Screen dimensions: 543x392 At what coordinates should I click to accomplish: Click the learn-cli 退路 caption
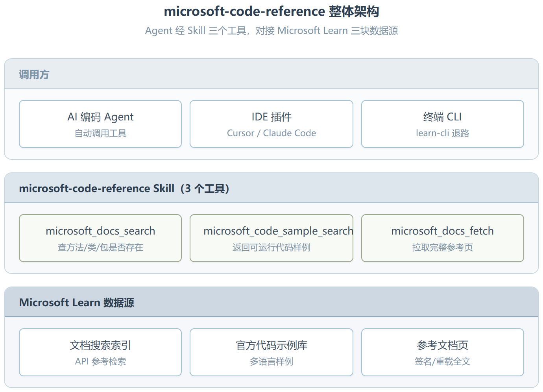click(x=443, y=133)
